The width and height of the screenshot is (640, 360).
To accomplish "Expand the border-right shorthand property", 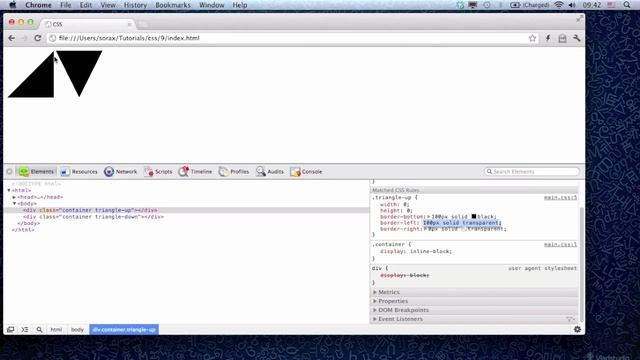I will 425,229.
